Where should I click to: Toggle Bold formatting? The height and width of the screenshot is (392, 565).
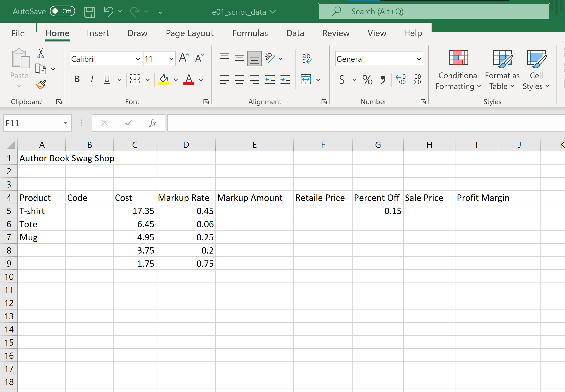click(x=77, y=79)
